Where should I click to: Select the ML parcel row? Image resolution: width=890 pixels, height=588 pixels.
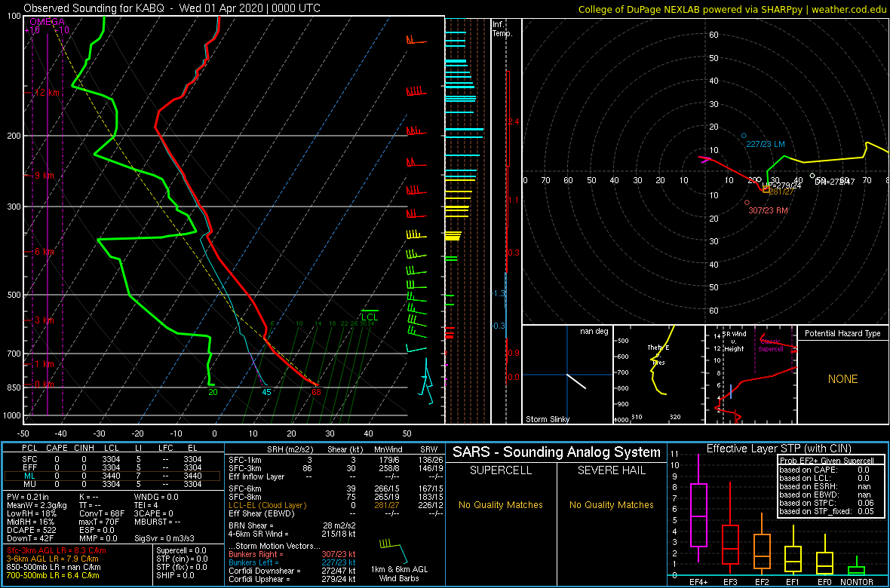pos(112,476)
